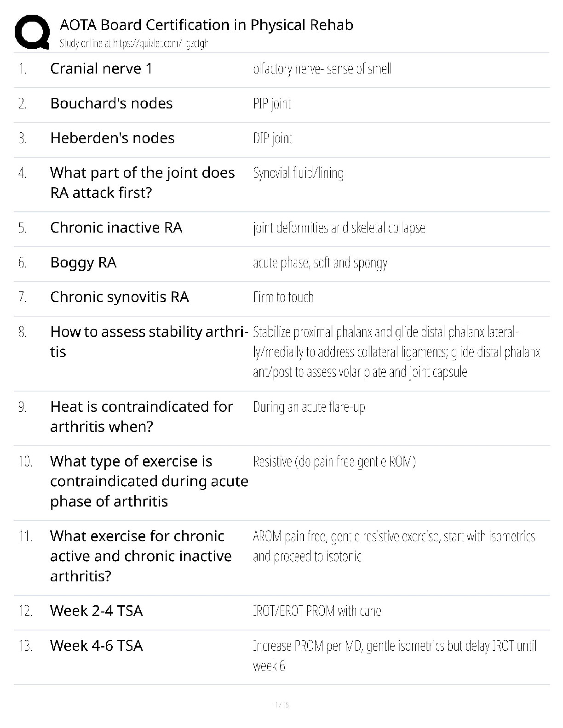Select the term Cranial nerve 1
563x728 pixels.
point(101,68)
